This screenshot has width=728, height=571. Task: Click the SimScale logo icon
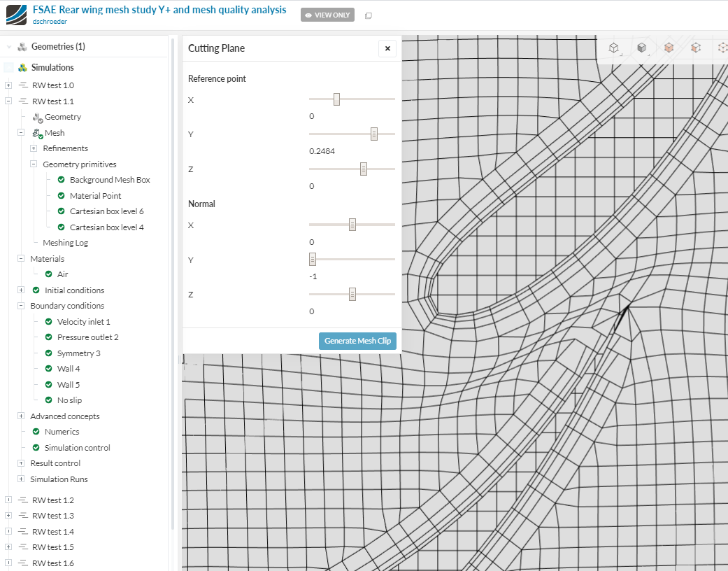tap(16, 15)
